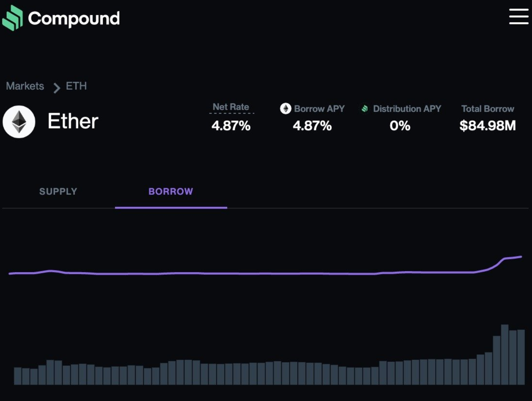The width and height of the screenshot is (532, 401).
Task: Click the ETH breadcrumb label
Action: [76, 86]
